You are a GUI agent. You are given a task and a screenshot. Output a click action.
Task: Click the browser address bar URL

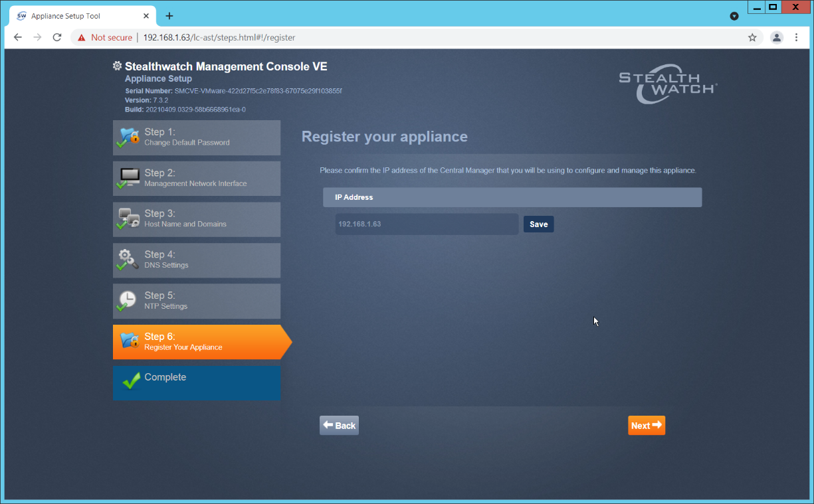point(219,38)
